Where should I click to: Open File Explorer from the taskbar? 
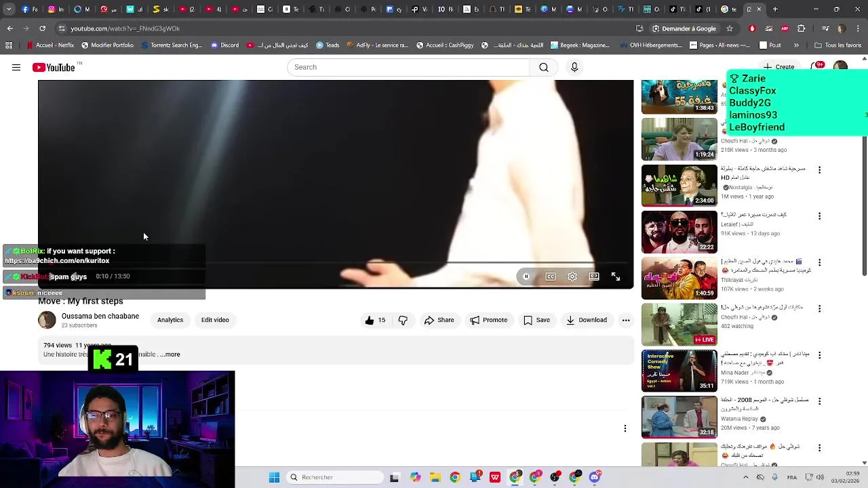[435, 477]
